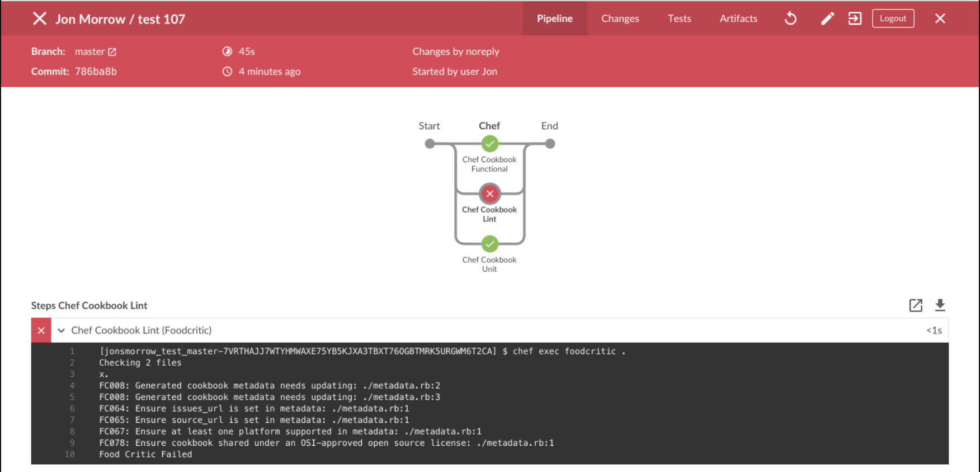Click the Chef Cookbook Lint label in graph
The height and width of the screenshot is (472, 980).
pos(489,214)
